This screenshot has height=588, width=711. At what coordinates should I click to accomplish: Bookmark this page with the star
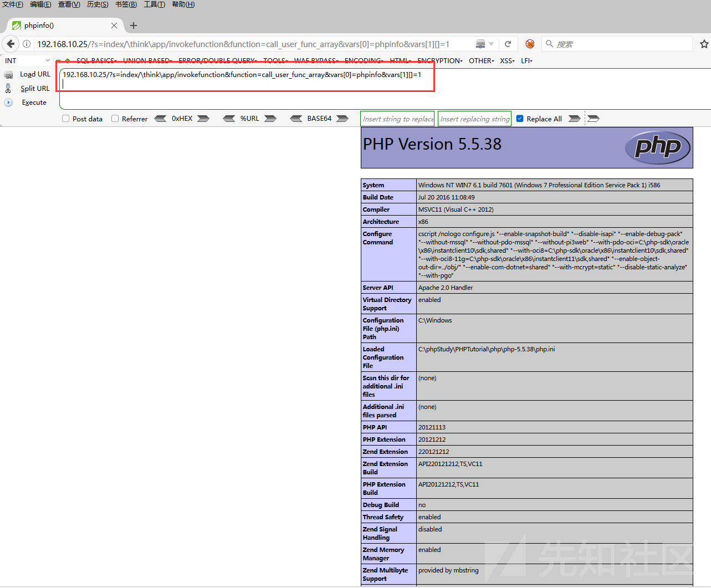tap(704, 44)
